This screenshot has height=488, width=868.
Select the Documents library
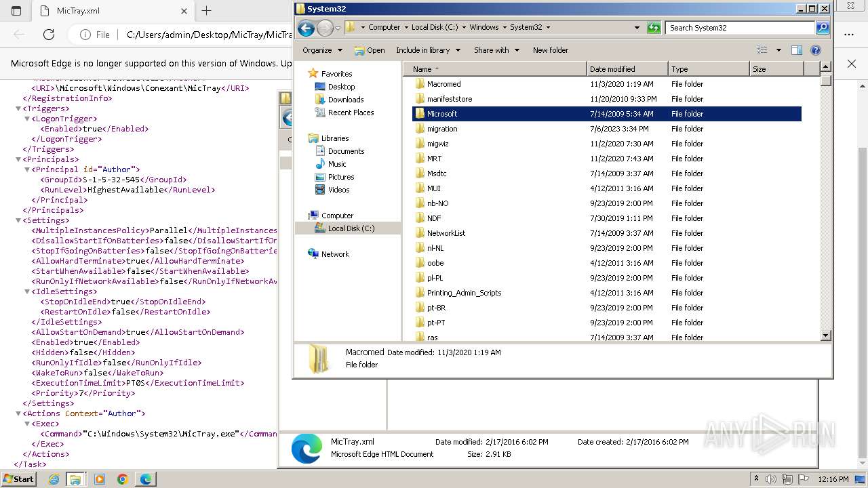click(x=346, y=151)
